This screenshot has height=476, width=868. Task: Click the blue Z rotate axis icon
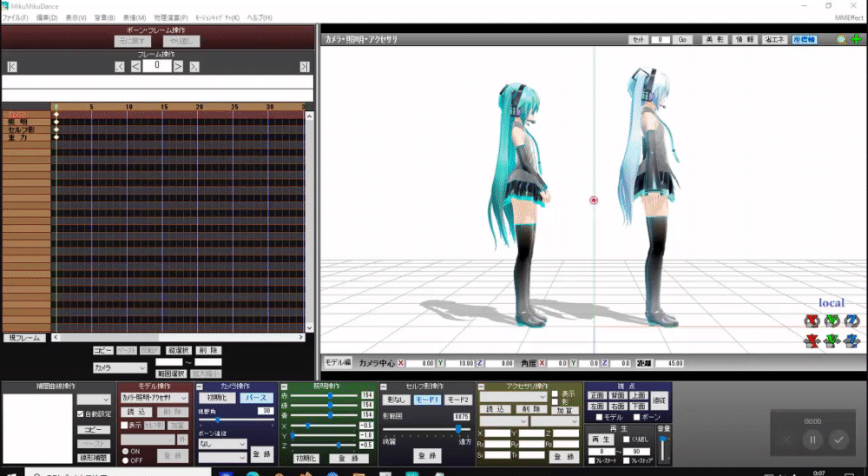point(852,321)
